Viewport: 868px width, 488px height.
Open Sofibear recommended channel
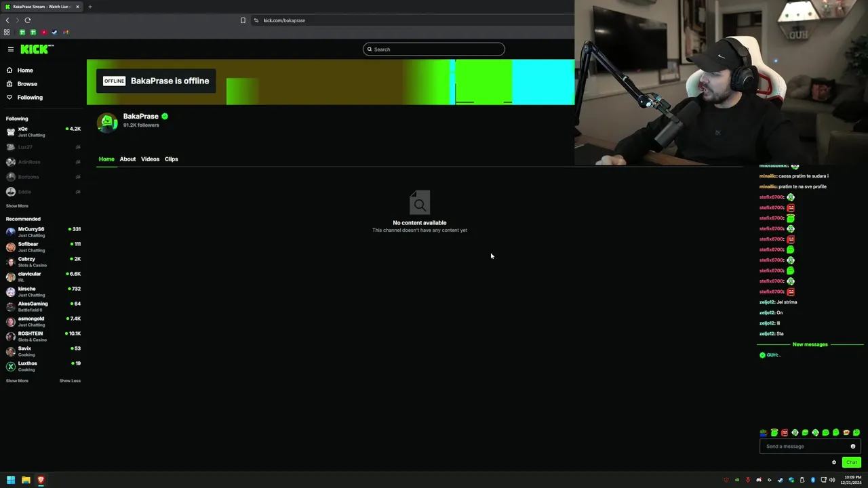[43, 247]
